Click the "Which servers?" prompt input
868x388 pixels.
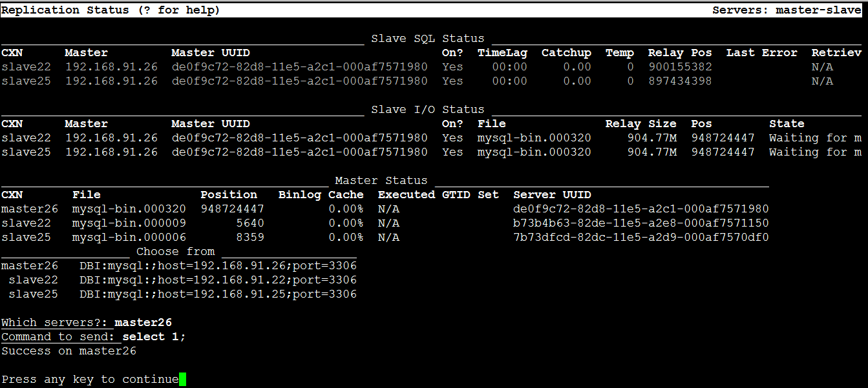tap(143, 323)
